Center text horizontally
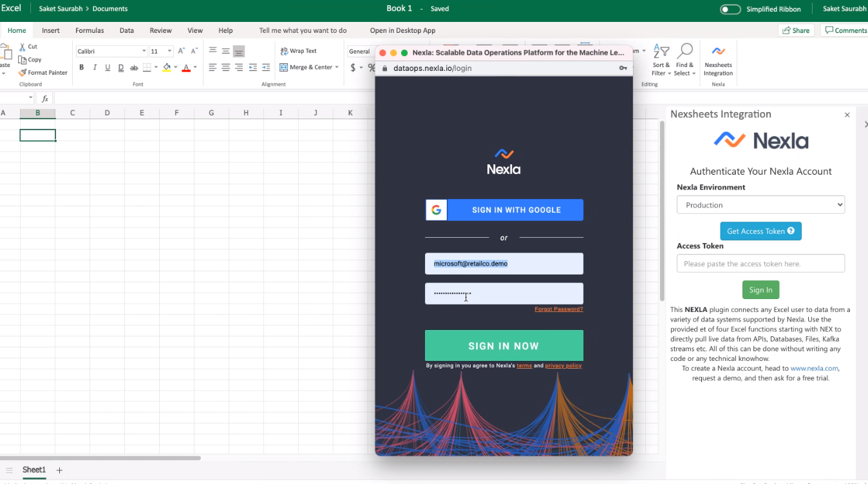The height and width of the screenshot is (484, 868). tap(225, 68)
